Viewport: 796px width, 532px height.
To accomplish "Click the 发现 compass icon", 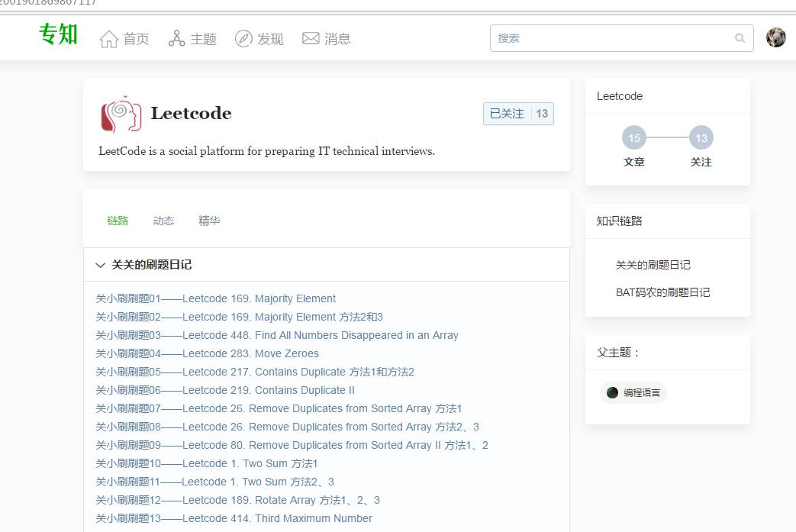I will pos(243,39).
